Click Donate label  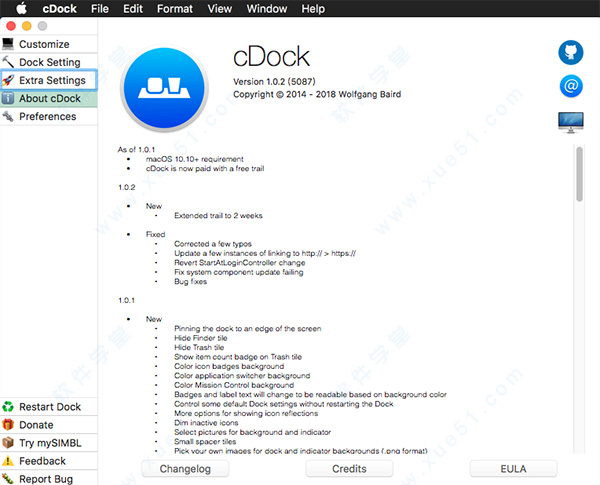(36, 425)
